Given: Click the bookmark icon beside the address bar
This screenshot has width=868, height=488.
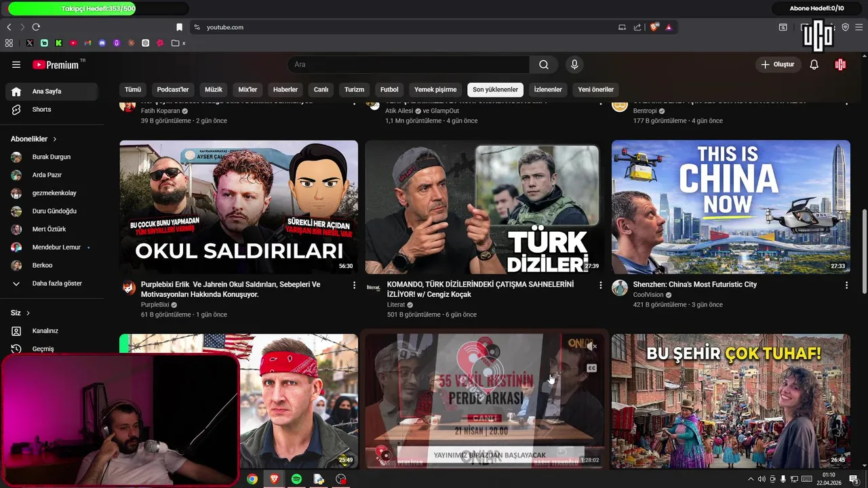Looking at the screenshot, I should [x=179, y=27].
